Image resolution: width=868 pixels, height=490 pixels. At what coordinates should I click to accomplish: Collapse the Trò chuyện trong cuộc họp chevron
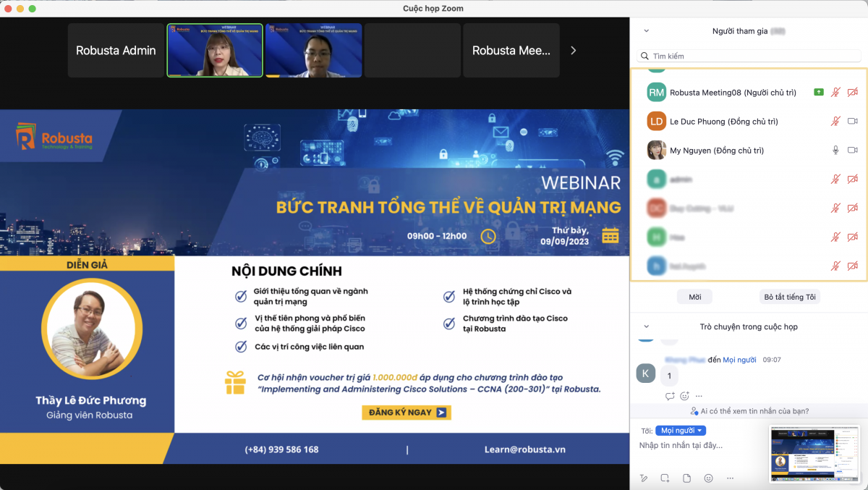tap(646, 326)
